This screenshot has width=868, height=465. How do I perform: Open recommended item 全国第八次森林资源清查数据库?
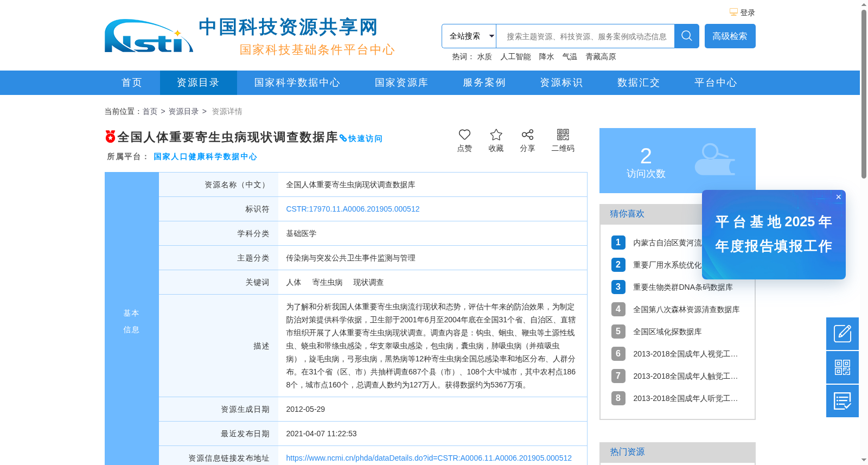coord(686,309)
